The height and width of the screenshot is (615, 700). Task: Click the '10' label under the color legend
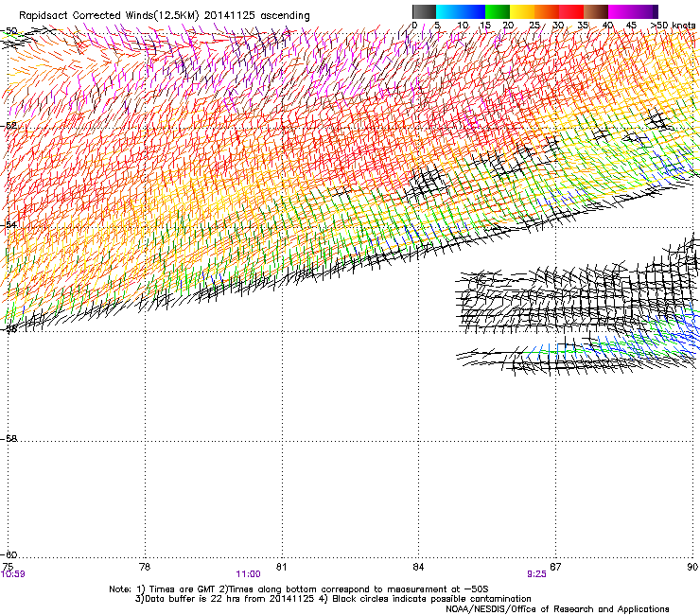[463, 26]
